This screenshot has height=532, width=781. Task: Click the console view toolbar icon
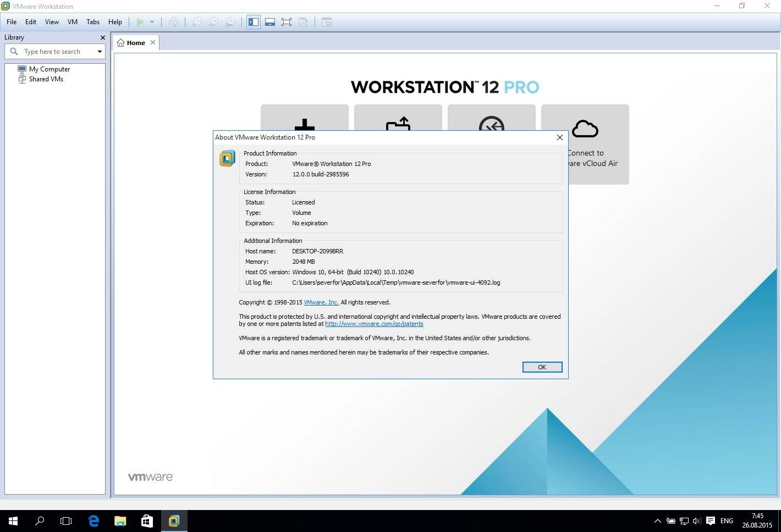pyautogui.click(x=327, y=22)
